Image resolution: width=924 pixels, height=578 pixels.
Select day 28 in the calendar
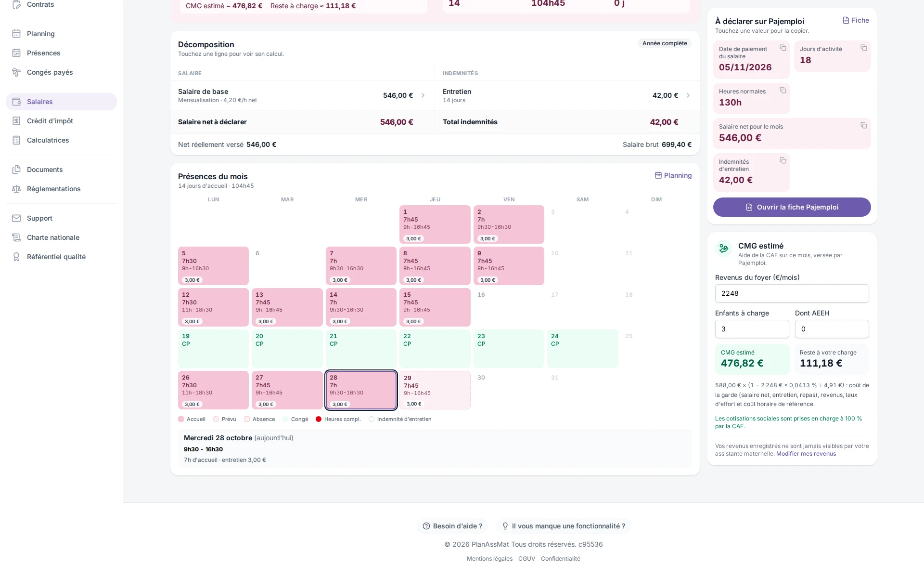361,390
